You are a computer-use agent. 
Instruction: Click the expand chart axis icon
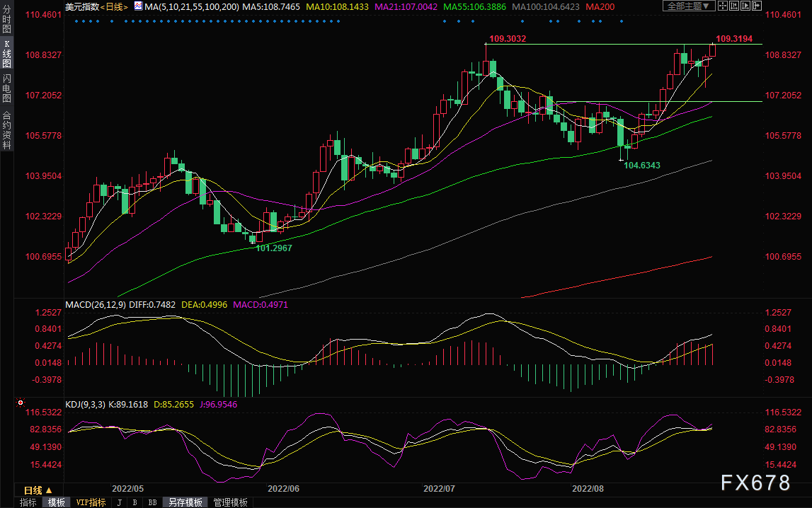click(x=745, y=6)
